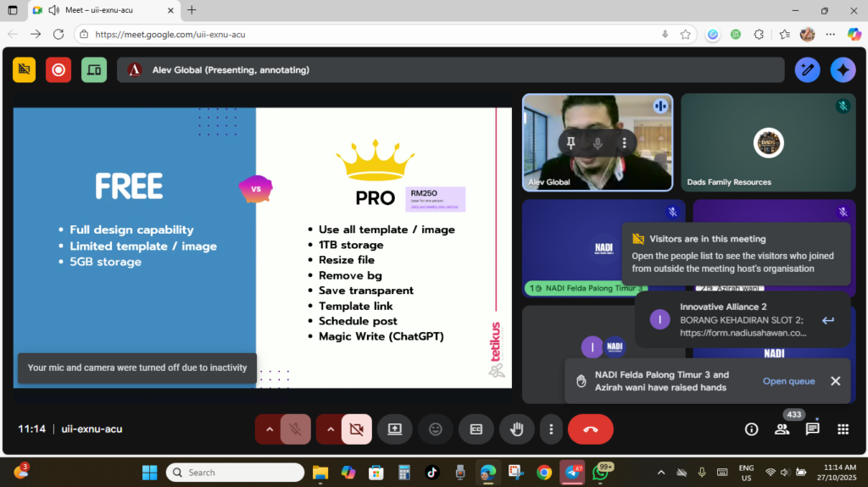
Task: Pin Alev Global's video tile
Action: pyautogui.click(x=571, y=143)
